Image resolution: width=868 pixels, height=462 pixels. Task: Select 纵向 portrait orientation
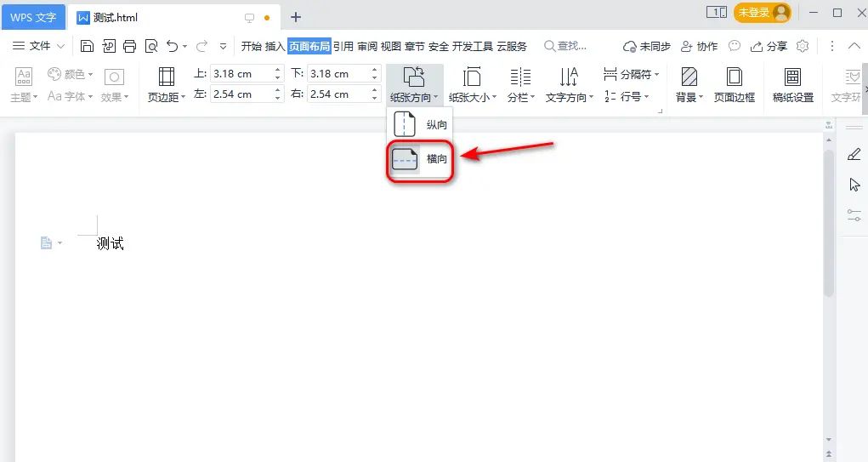pos(420,124)
